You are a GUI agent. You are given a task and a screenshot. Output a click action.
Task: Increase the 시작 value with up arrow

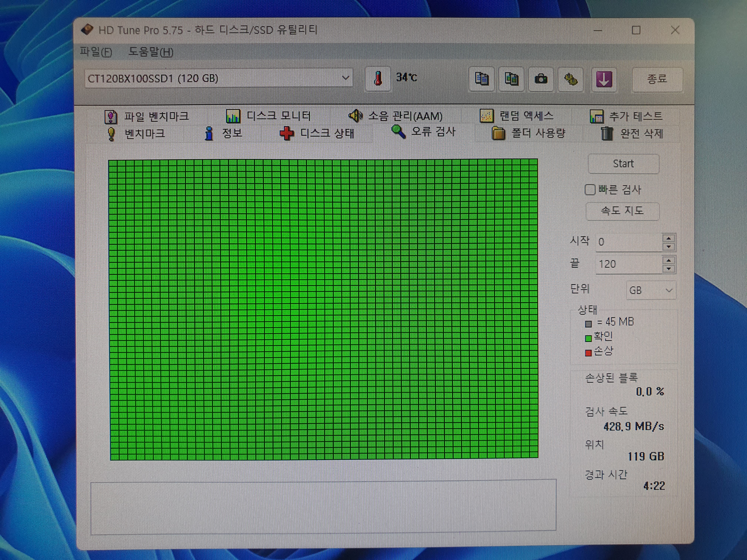pos(669,238)
